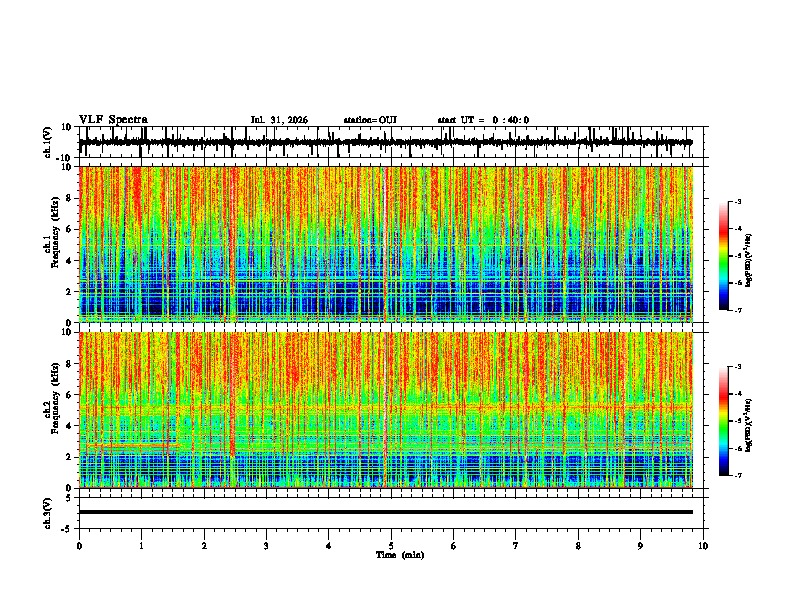The height and width of the screenshot is (612, 792).
Task: Click the ch.1 spectrogram panel
Action: click(386, 244)
